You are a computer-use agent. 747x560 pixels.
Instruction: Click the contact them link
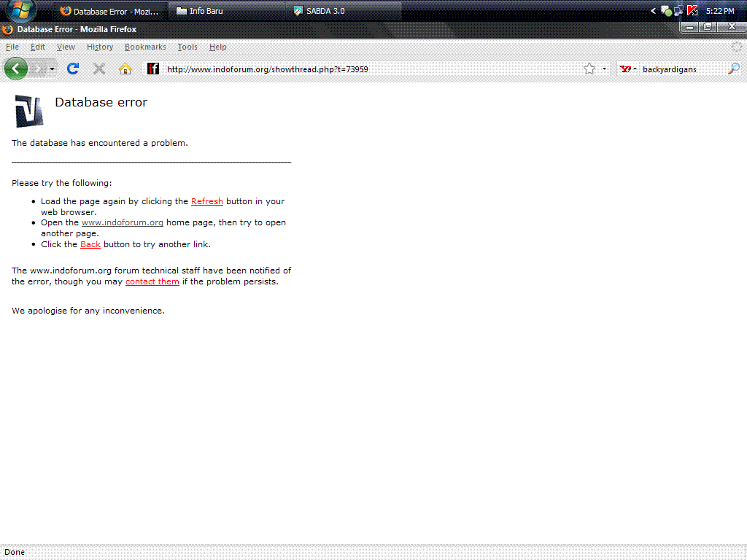(152, 281)
